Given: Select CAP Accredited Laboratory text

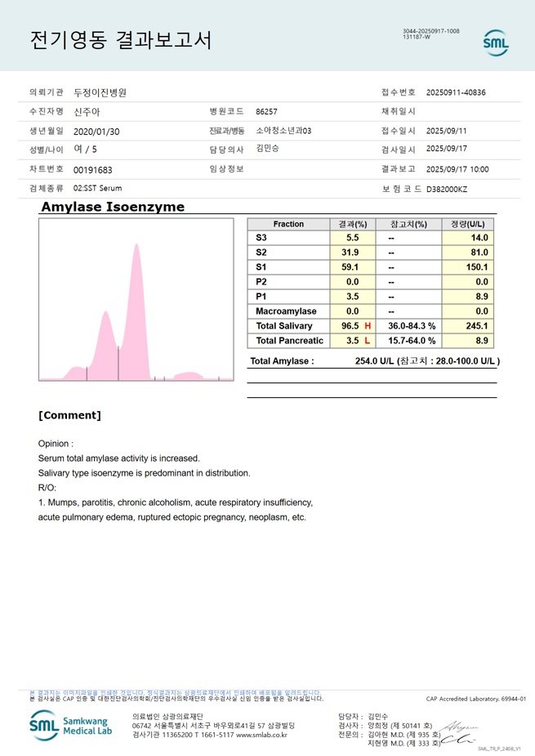Looking at the screenshot, I should 475,699.
